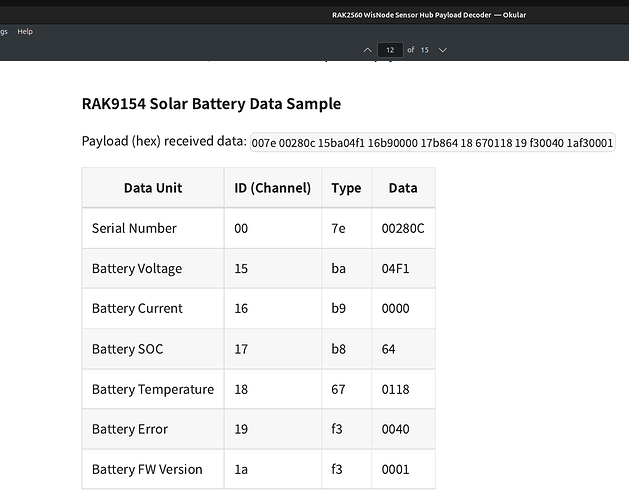Viewport: 629px width, 500px height.
Task: Go to next page using down chevron
Action: [443, 49]
